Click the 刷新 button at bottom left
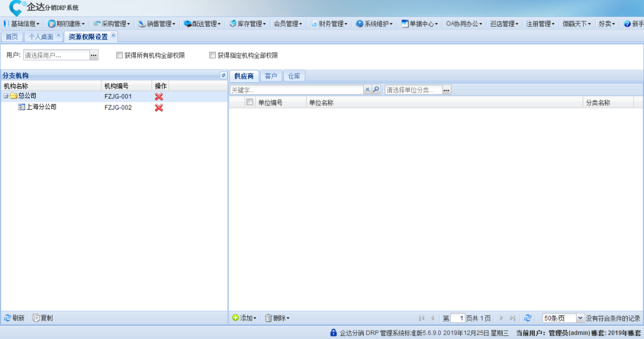Screen dimensions: 644x339 pos(14,318)
